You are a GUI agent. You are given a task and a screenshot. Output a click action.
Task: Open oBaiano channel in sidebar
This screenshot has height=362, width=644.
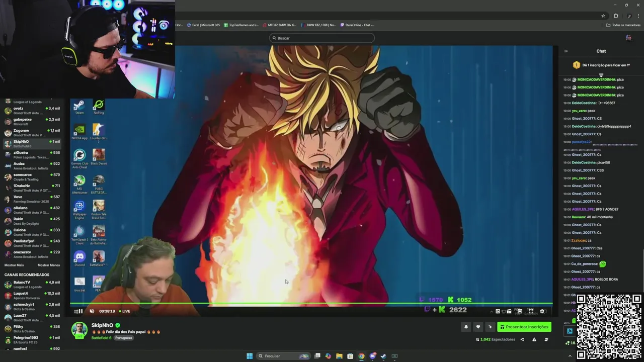pos(32,210)
